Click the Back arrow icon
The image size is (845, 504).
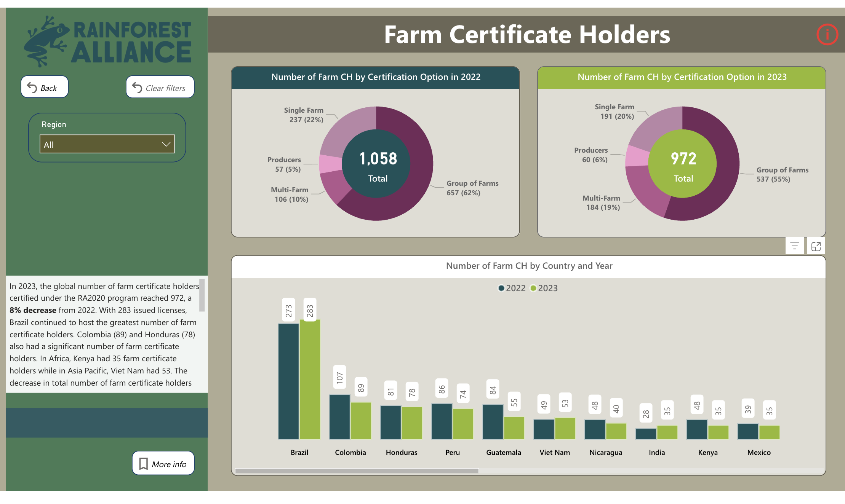click(x=32, y=87)
